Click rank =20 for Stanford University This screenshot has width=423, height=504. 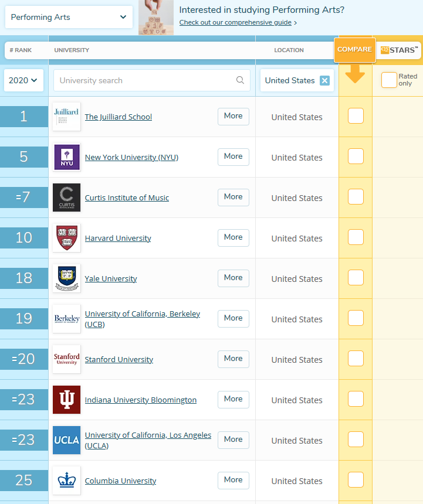[x=24, y=359]
